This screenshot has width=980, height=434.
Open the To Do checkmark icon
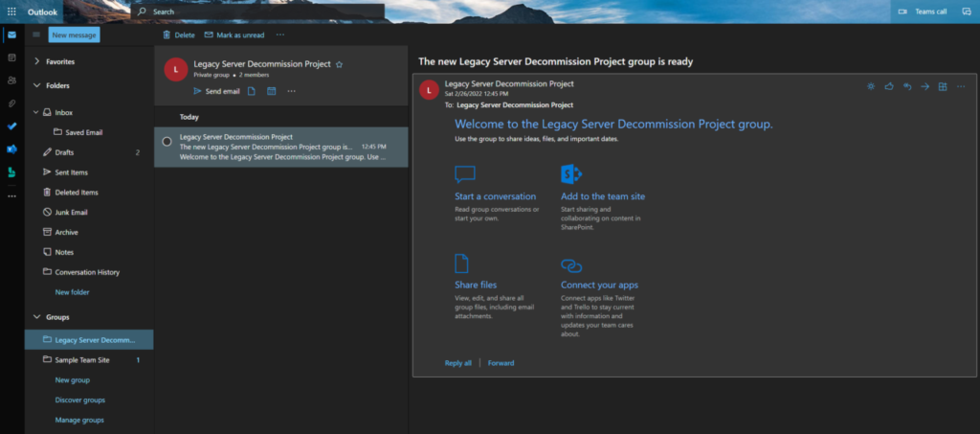click(x=11, y=126)
